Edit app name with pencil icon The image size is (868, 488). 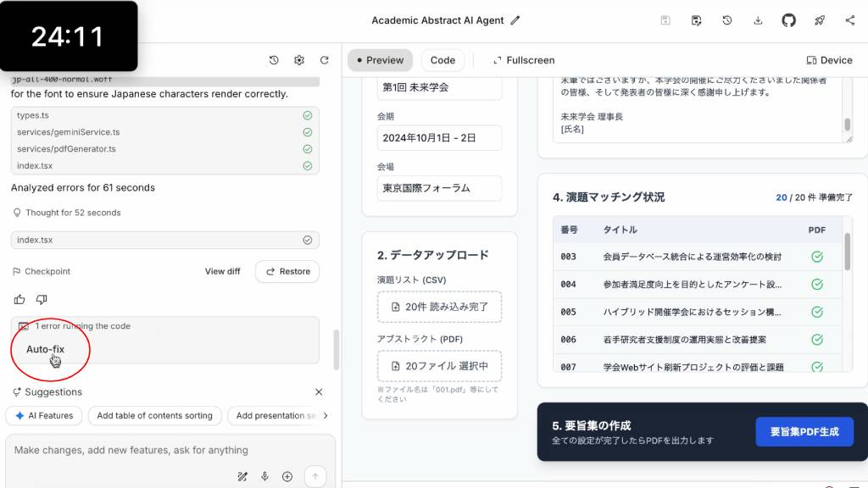point(515,20)
